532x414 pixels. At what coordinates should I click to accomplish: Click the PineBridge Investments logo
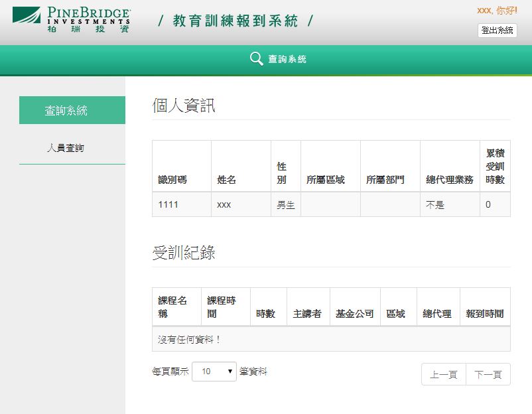pyautogui.click(x=71, y=20)
